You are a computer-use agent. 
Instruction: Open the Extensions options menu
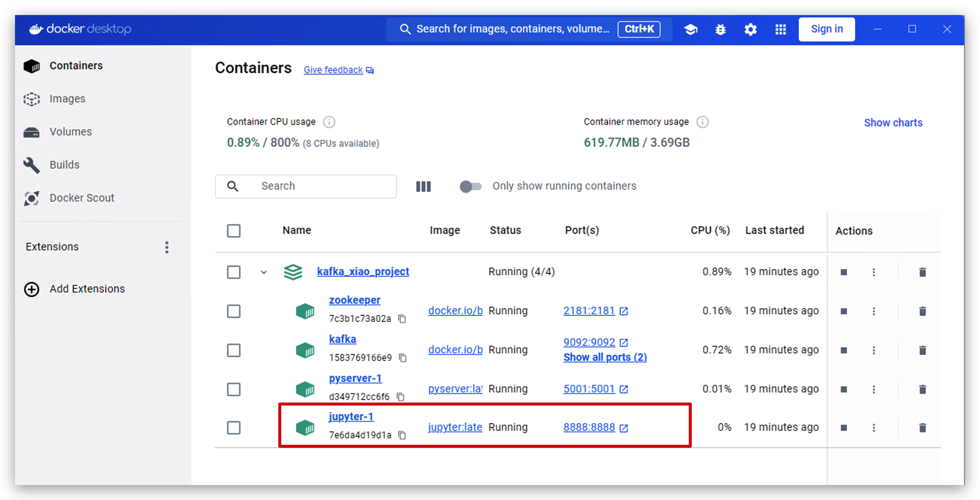[x=166, y=247]
